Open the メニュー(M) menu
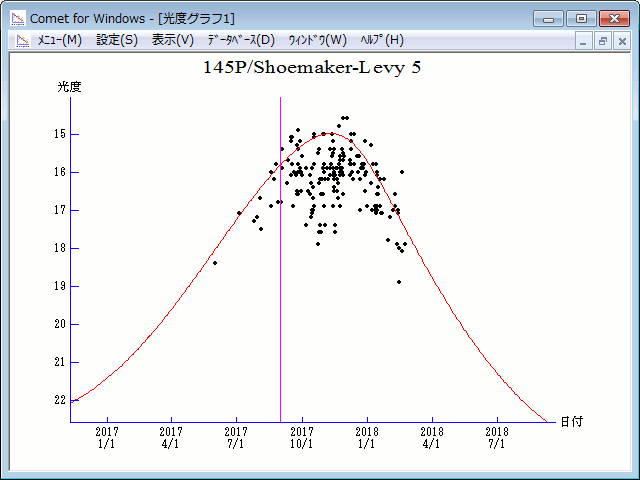Image resolution: width=640 pixels, height=480 pixels. 59,40
